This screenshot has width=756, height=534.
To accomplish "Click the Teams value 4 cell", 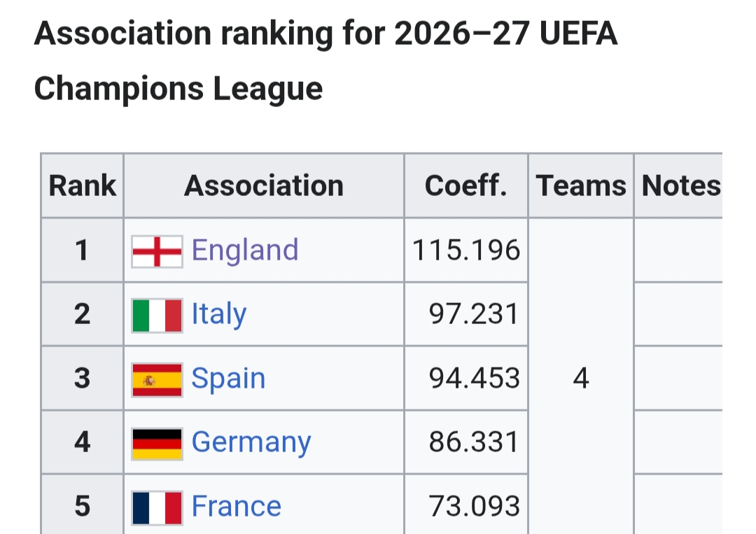I will coord(581,379).
